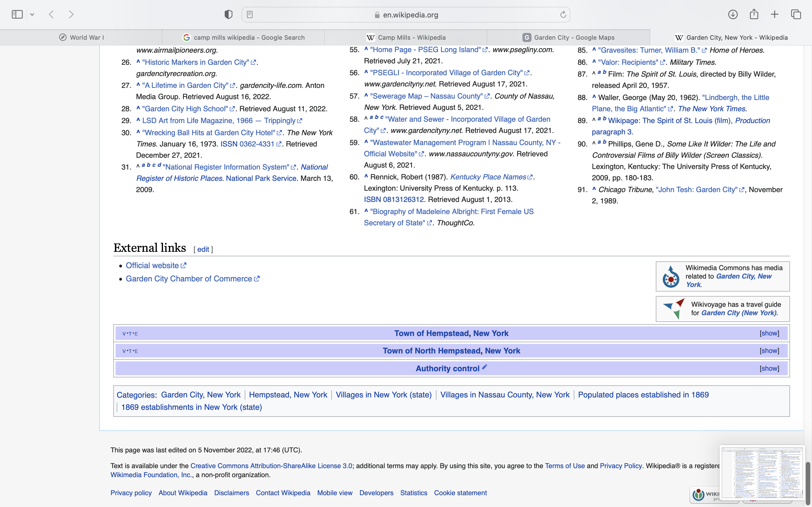The image size is (812, 507).
Task: Open the downloads icon in toolbar
Action: [732, 14]
